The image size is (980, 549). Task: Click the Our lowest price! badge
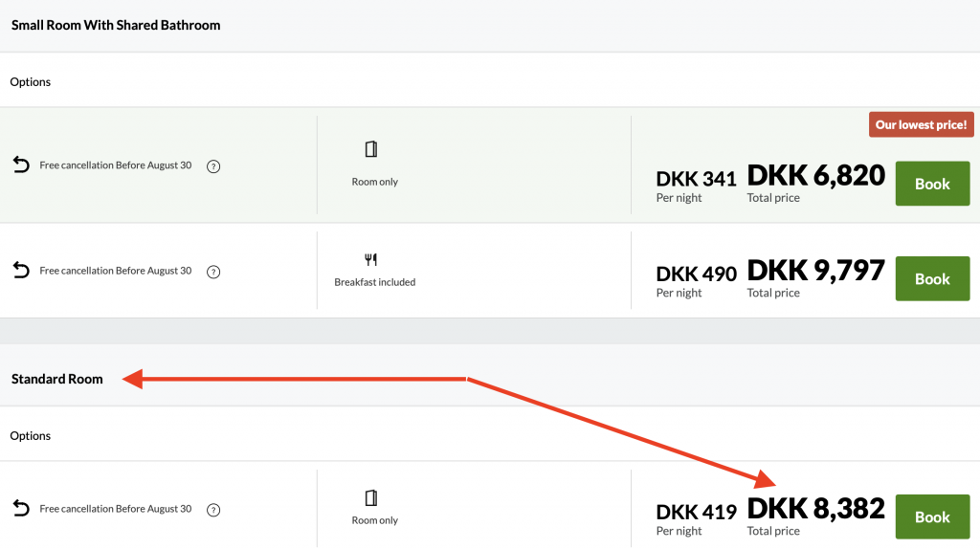[x=922, y=124]
